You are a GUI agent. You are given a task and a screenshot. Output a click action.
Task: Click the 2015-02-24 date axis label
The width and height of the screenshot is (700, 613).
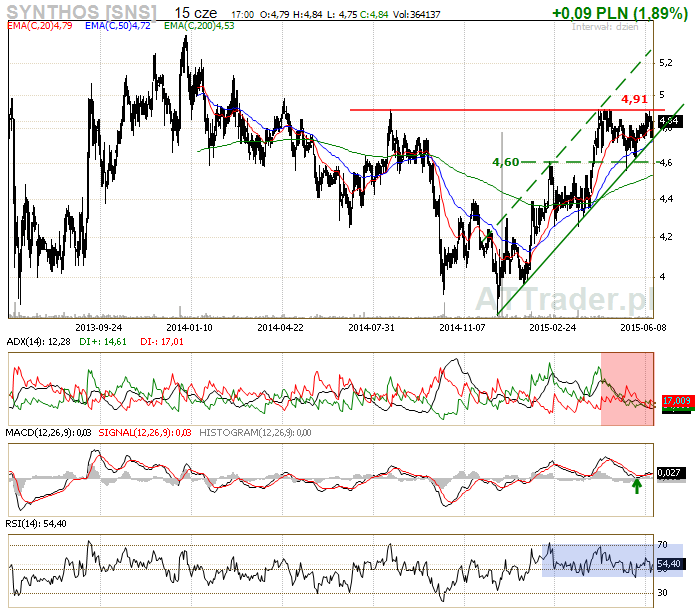pos(553,328)
